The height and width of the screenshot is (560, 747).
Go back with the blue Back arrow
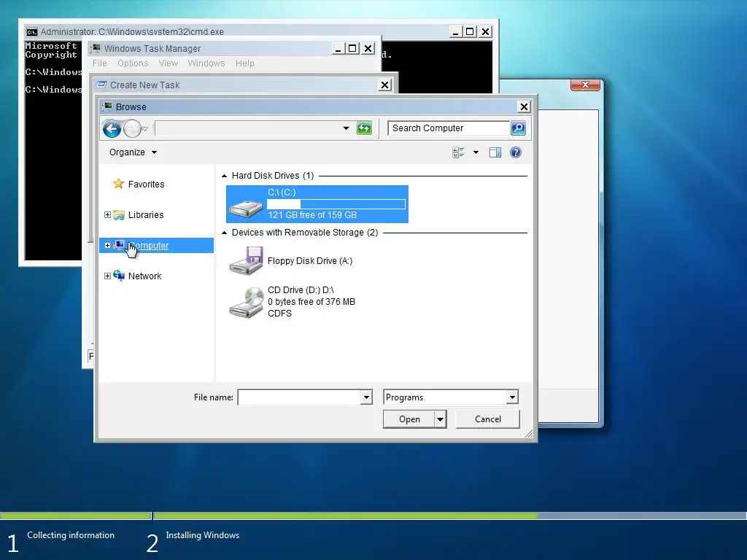(x=112, y=128)
